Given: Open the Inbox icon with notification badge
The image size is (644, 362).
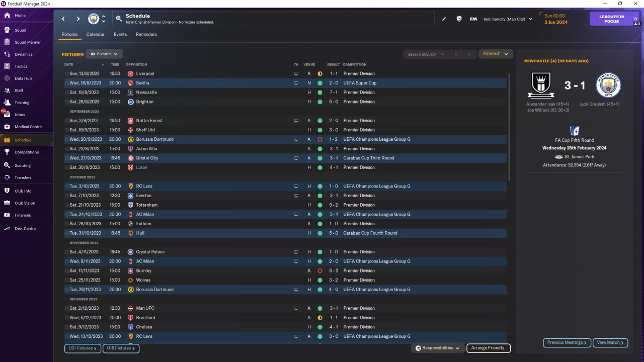Looking at the screenshot, I should (7, 115).
